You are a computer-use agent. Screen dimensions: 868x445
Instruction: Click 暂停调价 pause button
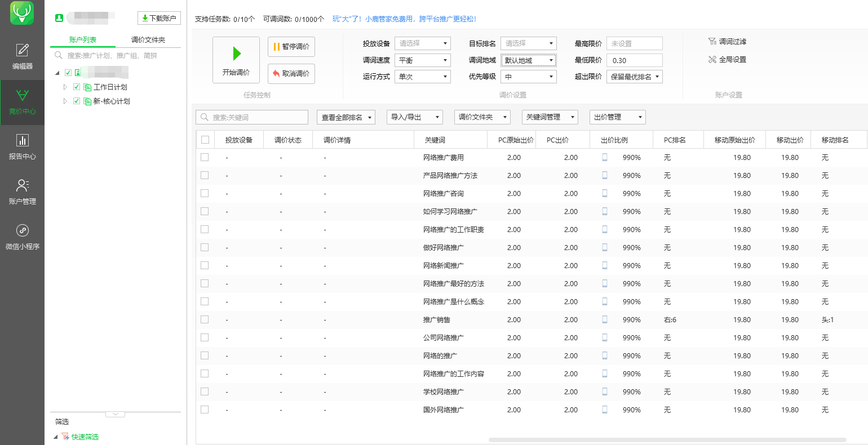(x=291, y=47)
